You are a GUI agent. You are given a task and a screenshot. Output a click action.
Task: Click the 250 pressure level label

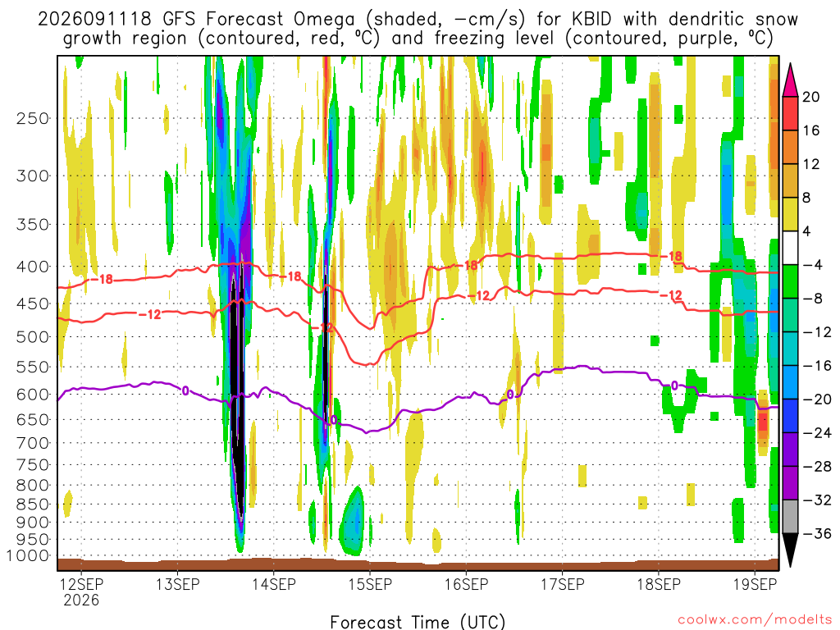[x=33, y=118]
